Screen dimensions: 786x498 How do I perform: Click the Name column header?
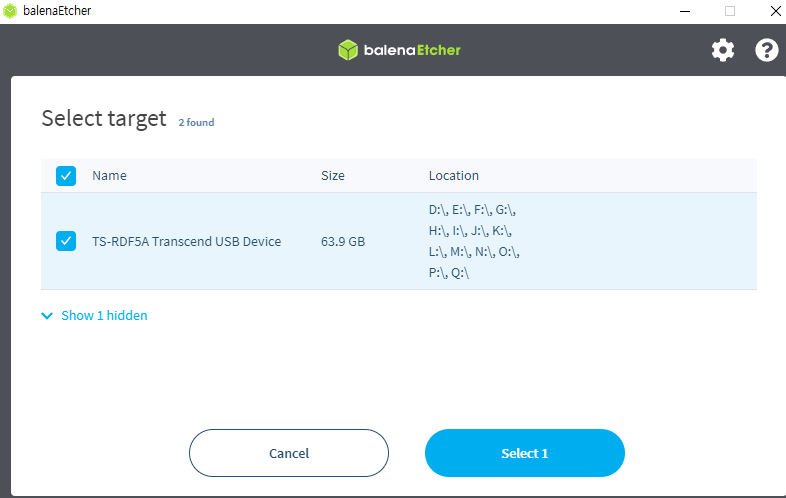(109, 176)
